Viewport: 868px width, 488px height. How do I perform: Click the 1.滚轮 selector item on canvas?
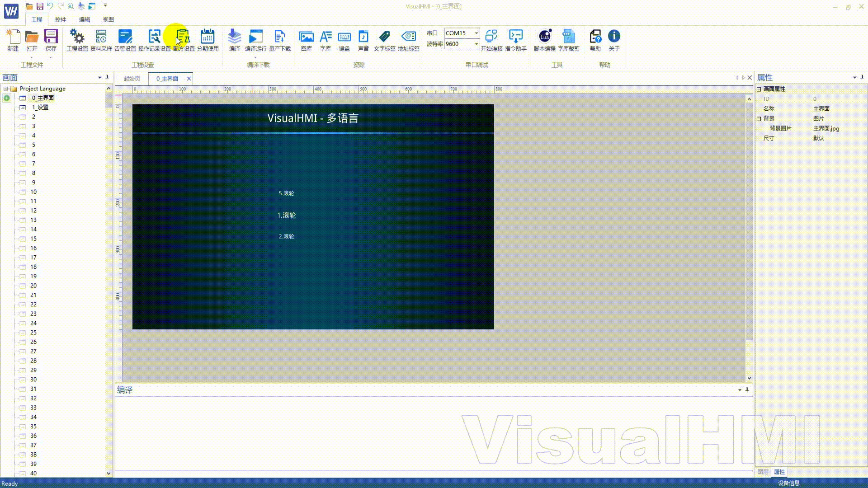point(287,216)
